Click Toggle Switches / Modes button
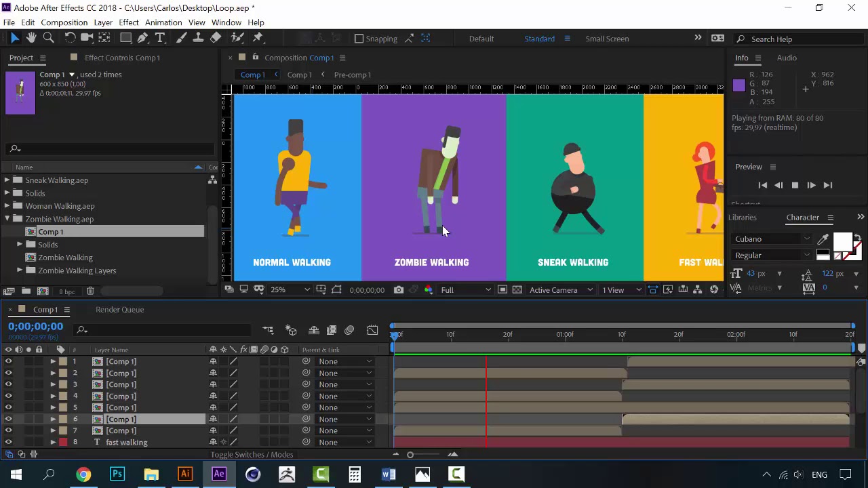The width and height of the screenshot is (868, 488). pyautogui.click(x=252, y=455)
